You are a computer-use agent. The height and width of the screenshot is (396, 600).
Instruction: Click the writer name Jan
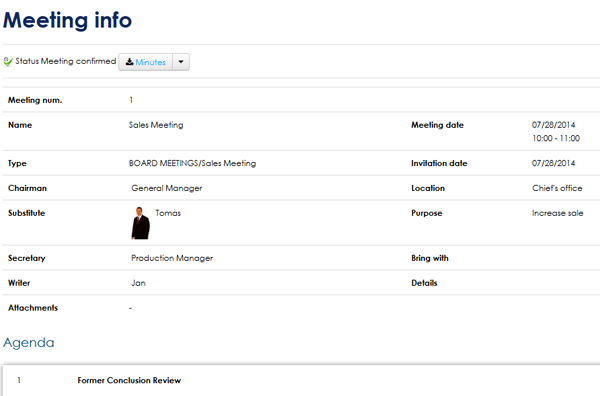(138, 283)
